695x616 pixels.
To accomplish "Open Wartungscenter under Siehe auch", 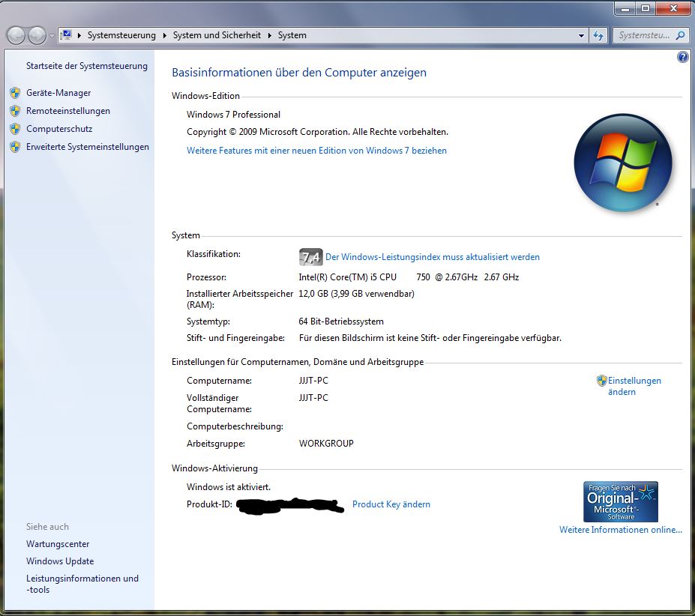I will tap(58, 544).
